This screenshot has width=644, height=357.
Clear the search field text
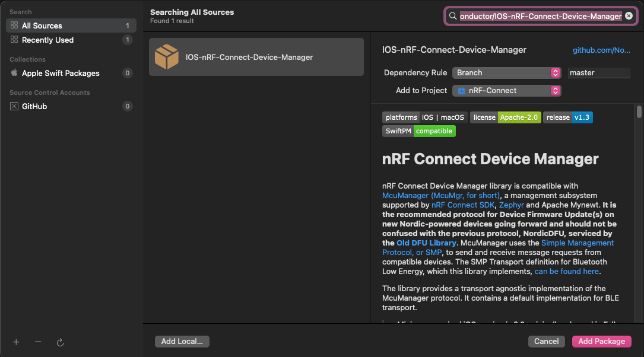(629, 15)
